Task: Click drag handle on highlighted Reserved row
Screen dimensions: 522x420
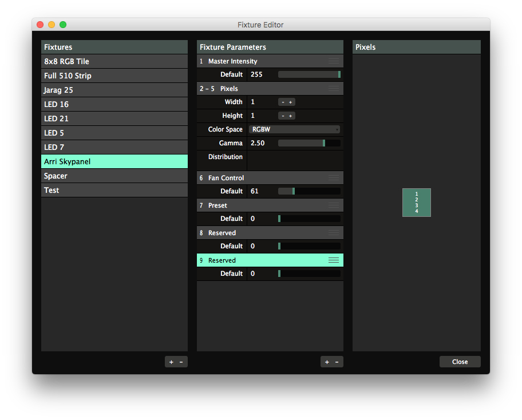Action: point(334,260)
